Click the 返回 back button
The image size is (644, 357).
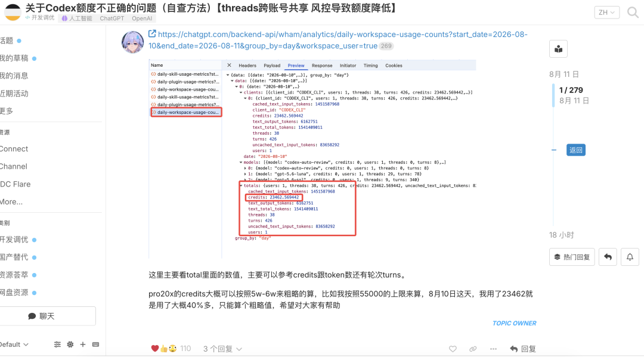576,150
